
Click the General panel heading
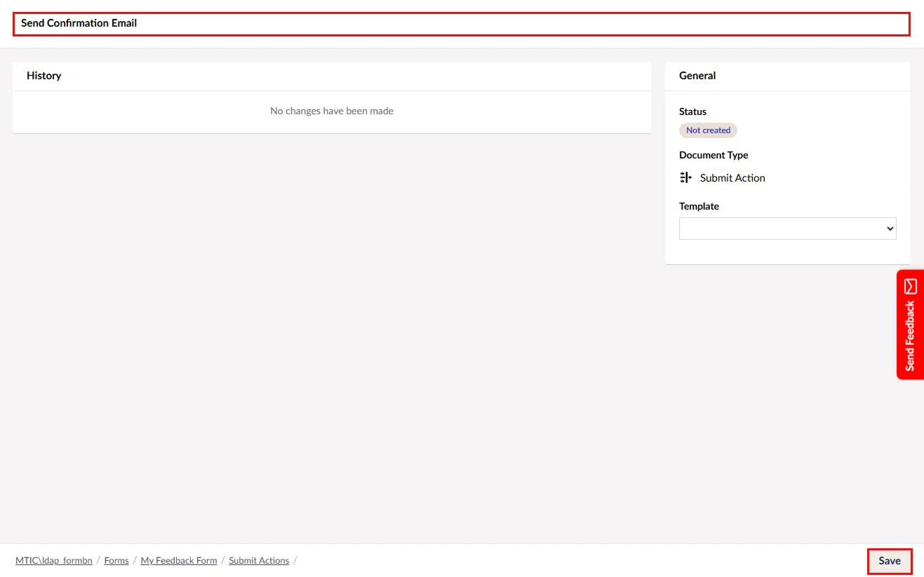pos(697,76)
